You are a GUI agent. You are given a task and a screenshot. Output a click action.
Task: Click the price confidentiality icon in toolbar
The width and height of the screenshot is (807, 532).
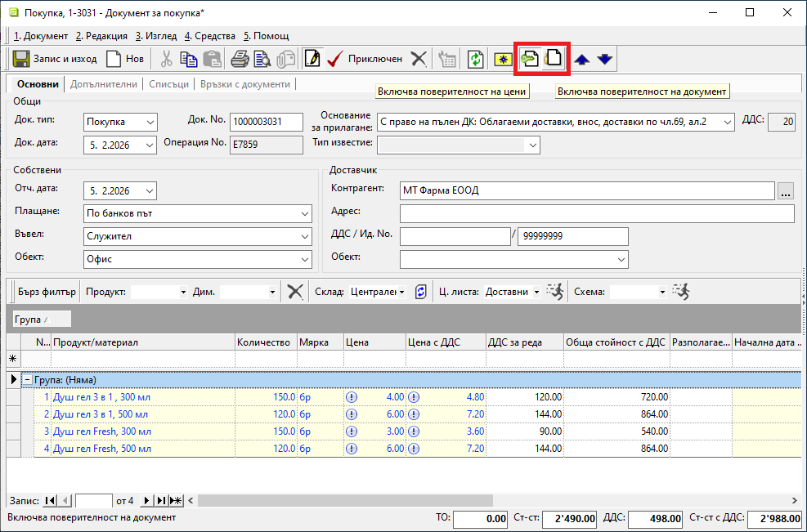529,59
